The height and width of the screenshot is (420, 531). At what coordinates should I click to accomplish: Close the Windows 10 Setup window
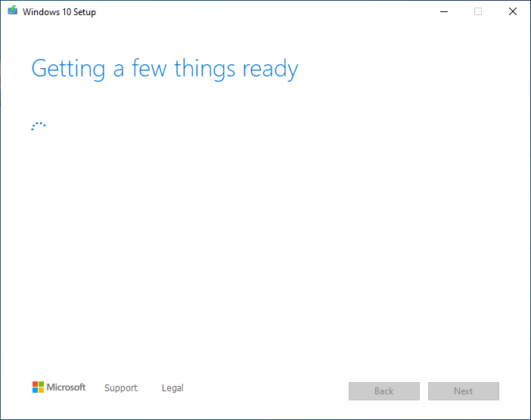pos(512,11)
